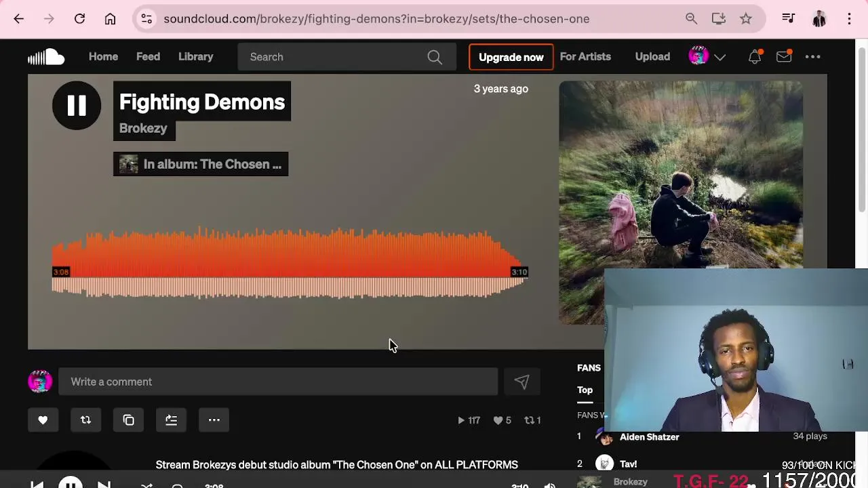
Task: Click the Write a comment field
Action: click(278, 382)
